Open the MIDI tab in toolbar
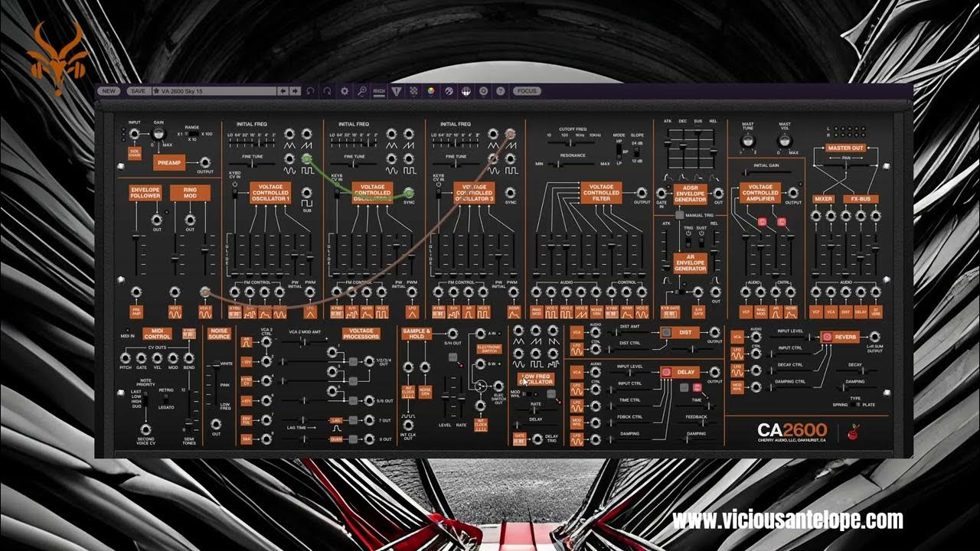This screenshot has width=980, height=551. [379, 91]
